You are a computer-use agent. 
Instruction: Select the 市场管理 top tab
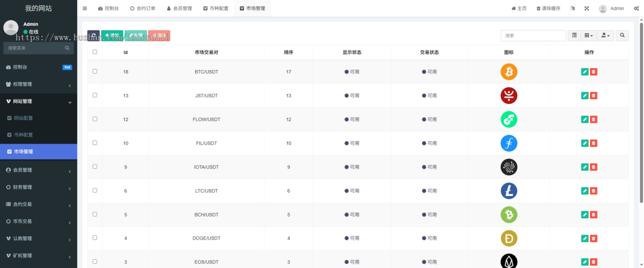pyautogui.click(x=252, y=9)
